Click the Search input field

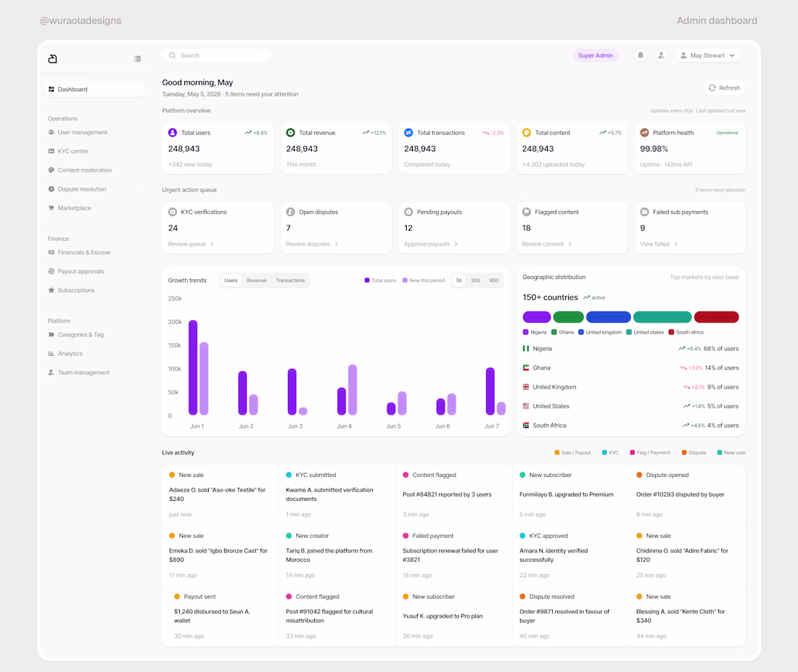[x=217, y=55]
